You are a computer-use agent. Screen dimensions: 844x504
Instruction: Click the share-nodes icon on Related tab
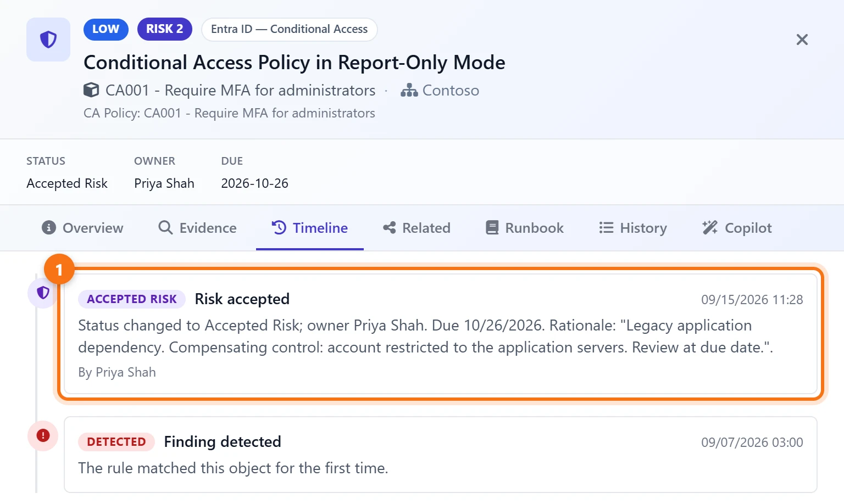pos(390,227)
